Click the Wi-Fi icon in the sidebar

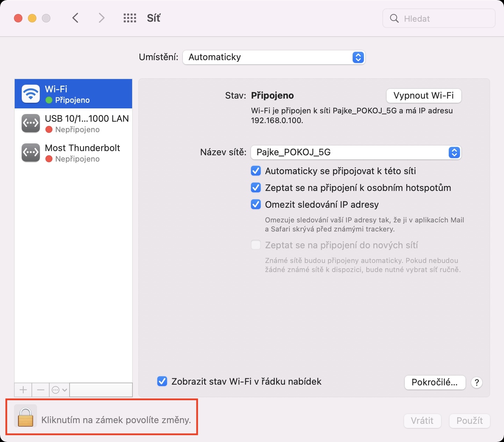(x=31, y=94)
